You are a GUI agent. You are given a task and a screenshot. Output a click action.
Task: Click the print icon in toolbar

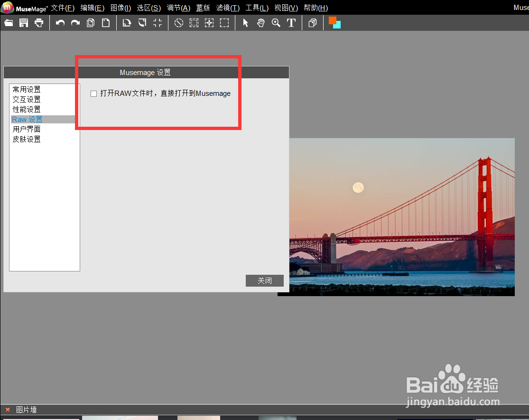click(39, 23)
